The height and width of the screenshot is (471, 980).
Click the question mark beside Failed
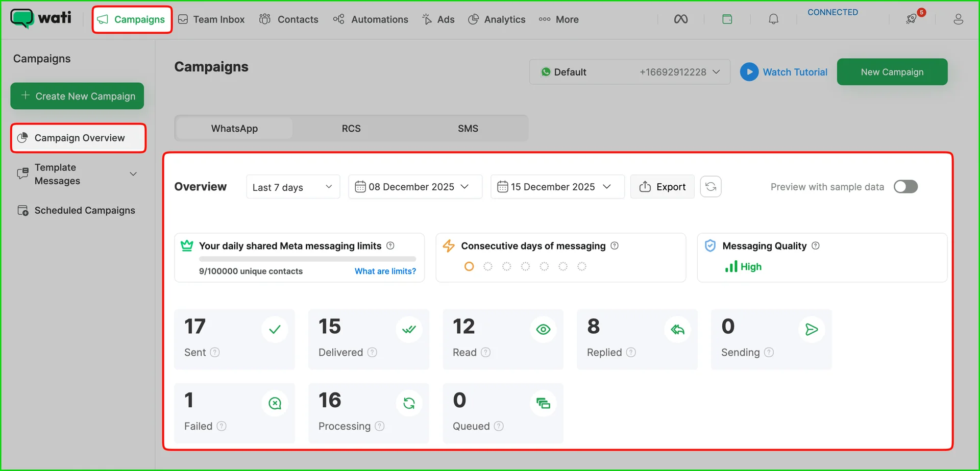point(221,426)
